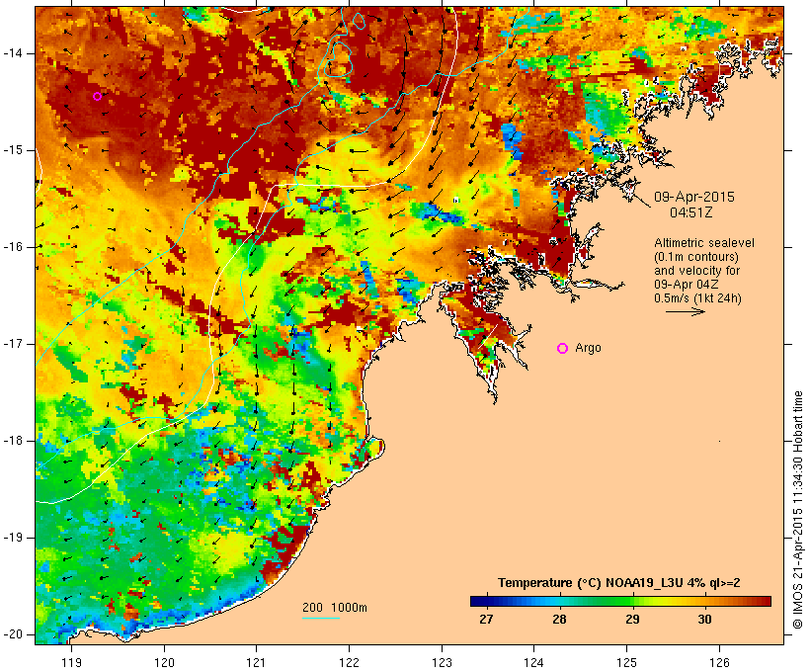This screenshot has height=672, width=810.
Task: Click the '119' longitude axis label
Action: tap(71, 662)
